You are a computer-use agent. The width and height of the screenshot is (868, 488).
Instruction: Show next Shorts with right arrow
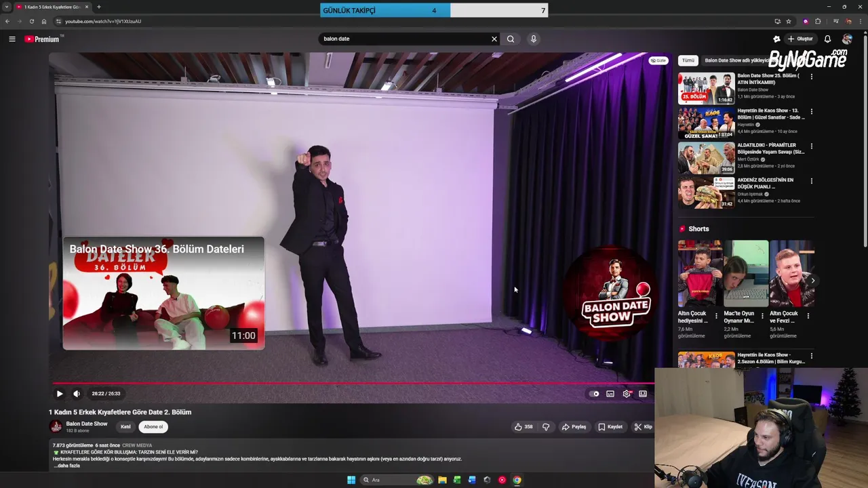coord(812,281)
